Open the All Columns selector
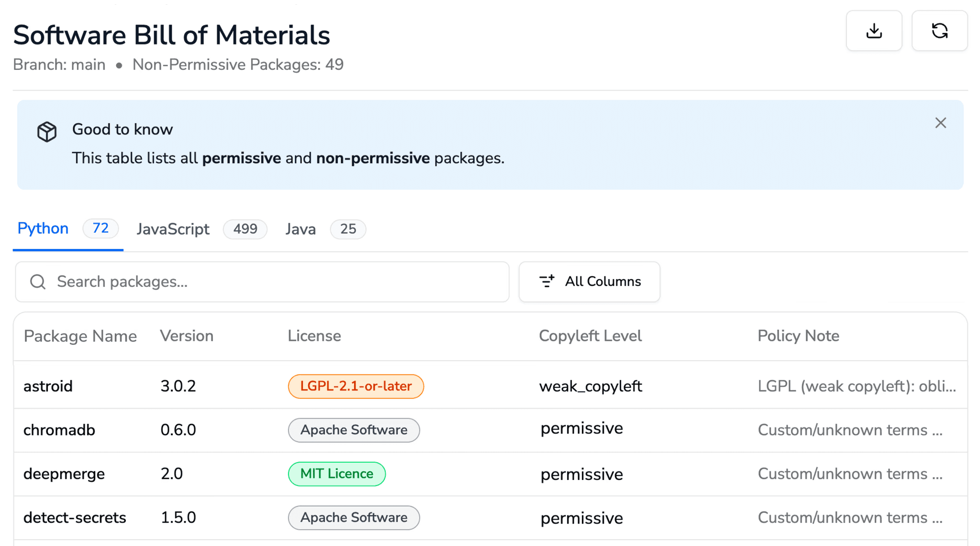 coord(590,282)
